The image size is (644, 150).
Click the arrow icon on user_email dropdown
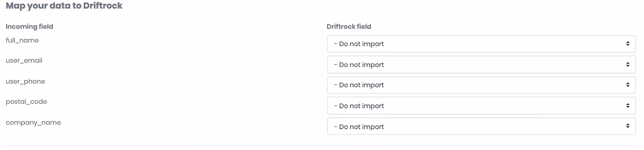[627, 64]
